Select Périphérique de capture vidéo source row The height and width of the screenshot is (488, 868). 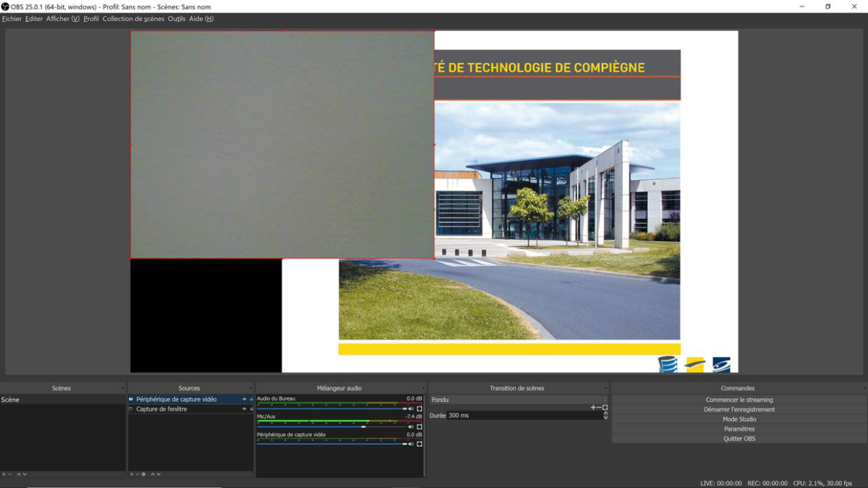[x=191, y=399]
